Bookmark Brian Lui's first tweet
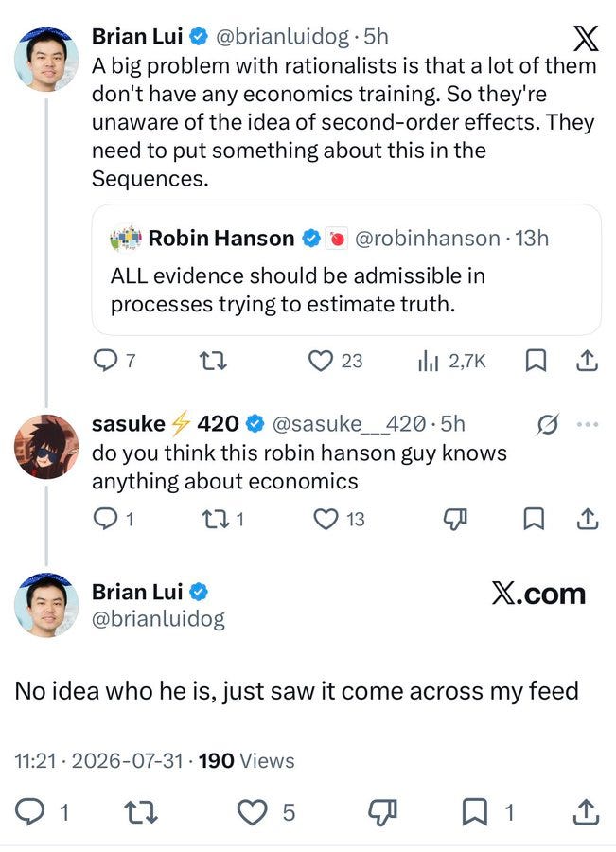 pos(536,361)
